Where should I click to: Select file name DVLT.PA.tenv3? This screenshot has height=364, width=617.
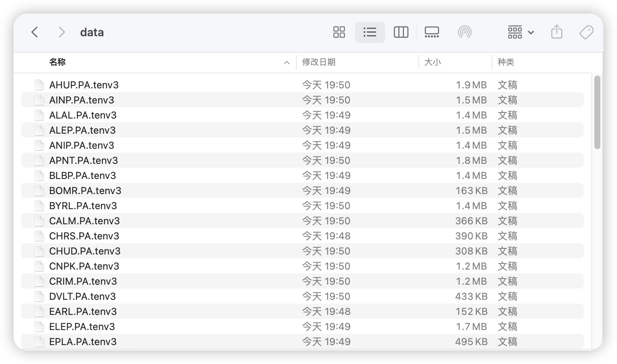[x=82, y=296]
